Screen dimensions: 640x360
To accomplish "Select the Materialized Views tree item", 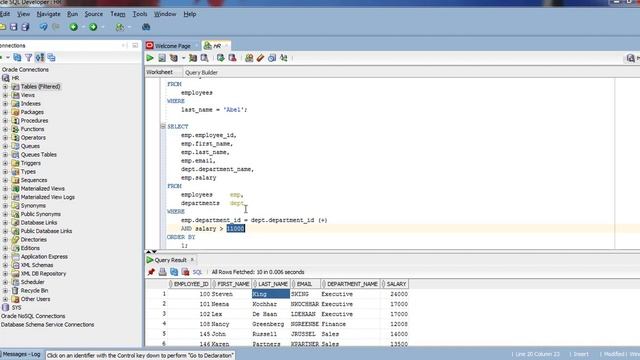I will pos(42,189).
